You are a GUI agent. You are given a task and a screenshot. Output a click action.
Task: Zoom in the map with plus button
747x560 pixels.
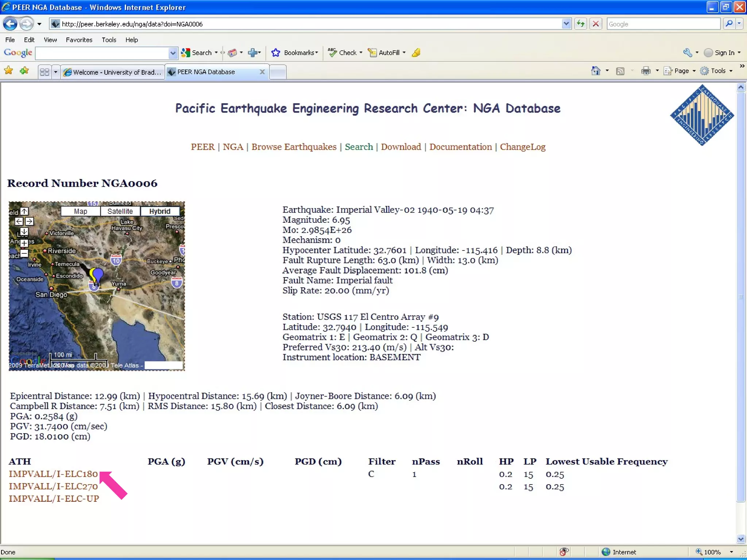24,243
